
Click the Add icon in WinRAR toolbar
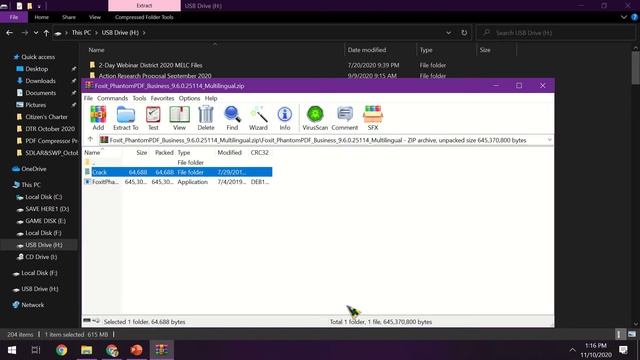click(98, 118)
